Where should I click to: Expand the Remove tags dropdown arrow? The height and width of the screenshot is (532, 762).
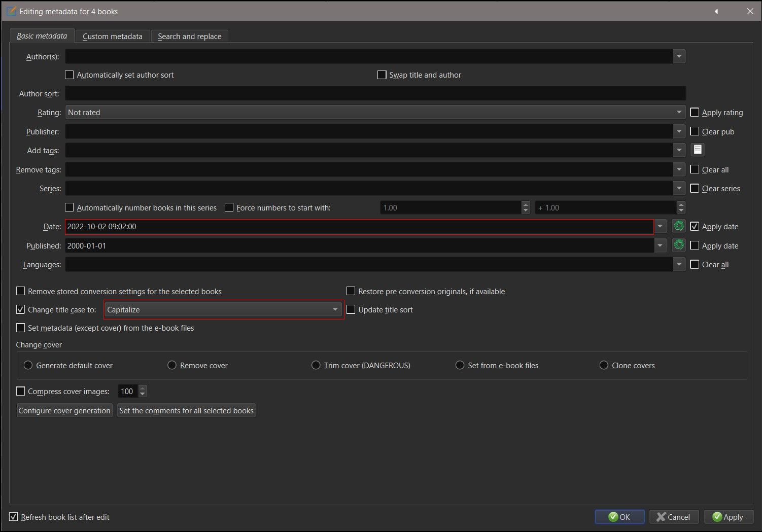[x=679, y=169]
